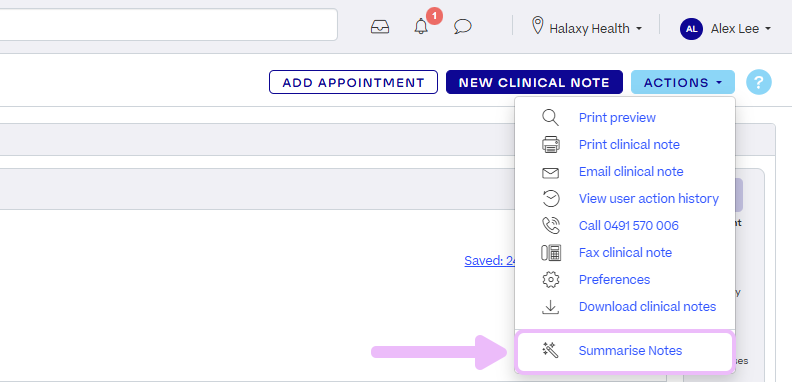Viewport: 792px width, 382px height.
Task: Open notifications bell with red badge
Action: pyautogui.click(x=421, y=26)
